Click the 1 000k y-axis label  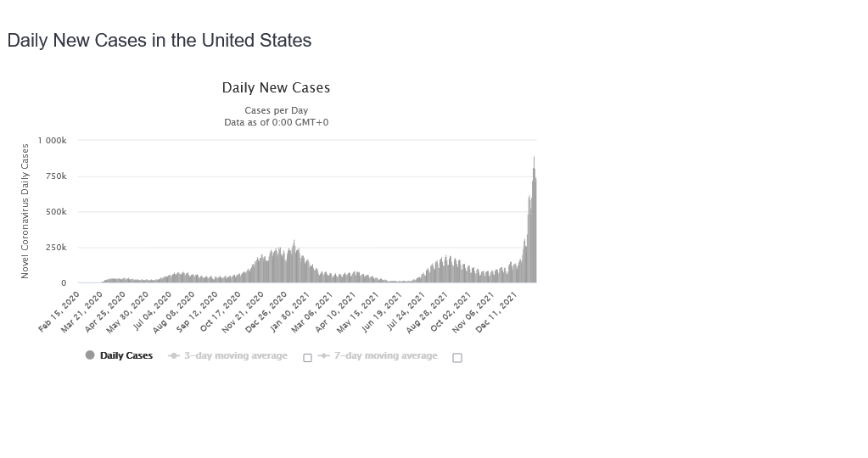(52, 140)
